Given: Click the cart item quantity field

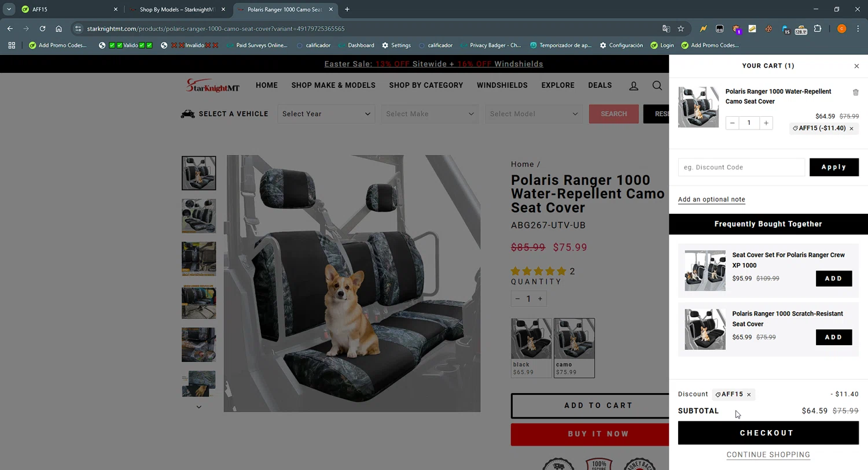Looking at the screenshot, I should click(x=749, y=123).
